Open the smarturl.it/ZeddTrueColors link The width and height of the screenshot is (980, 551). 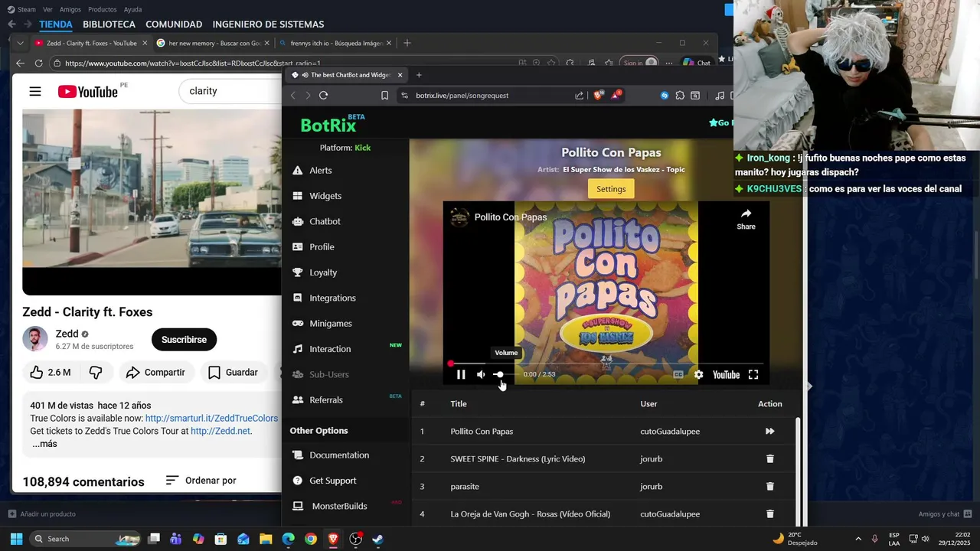tap(211, 419)
